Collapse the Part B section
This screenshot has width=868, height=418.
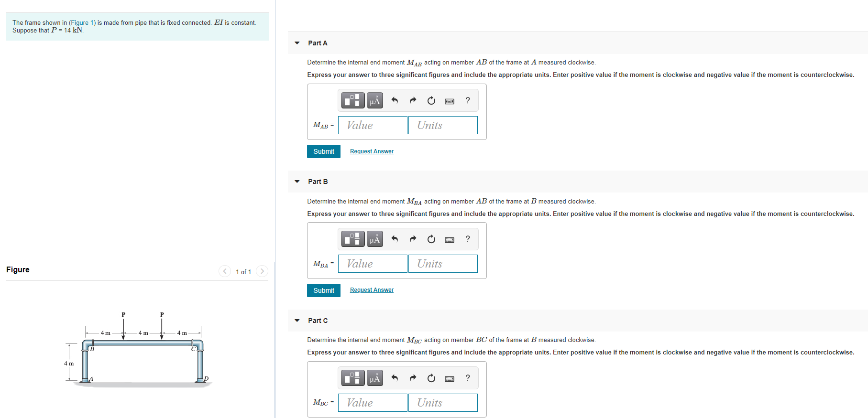(297, 182)
